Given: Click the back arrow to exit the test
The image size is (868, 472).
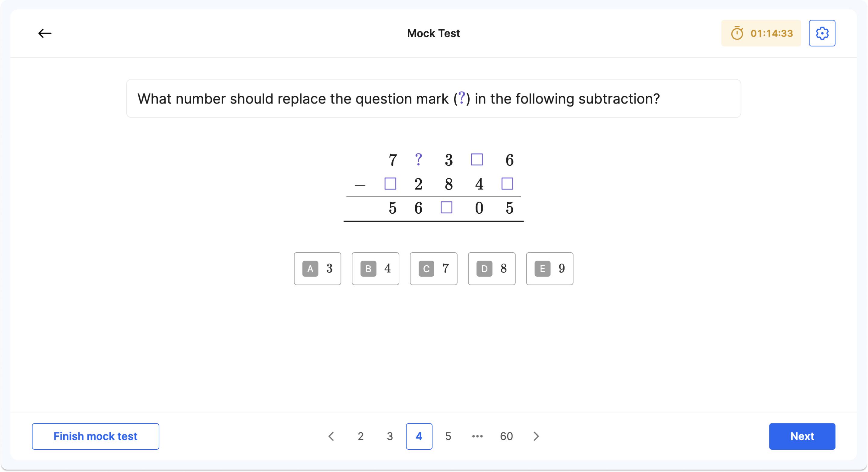Looking at the screenshot, I should (45, 33).
